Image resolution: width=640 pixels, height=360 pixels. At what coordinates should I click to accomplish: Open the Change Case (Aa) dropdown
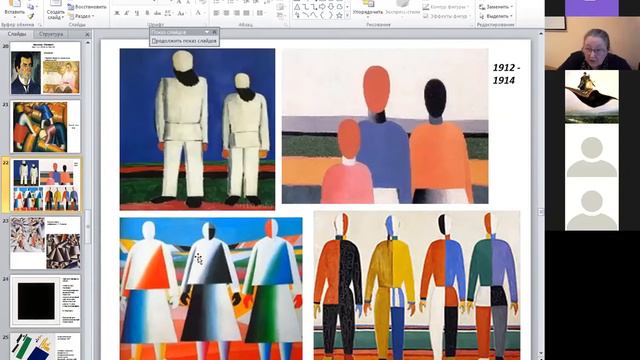(x=181, y=13)
